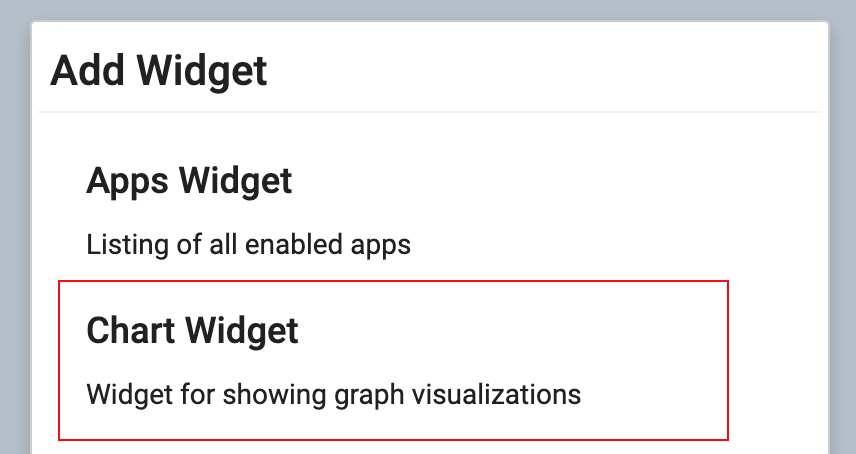Viewport: 856px width, 454px height.
Task: Click the Add Widget dialog title
Action: [158, 71]
